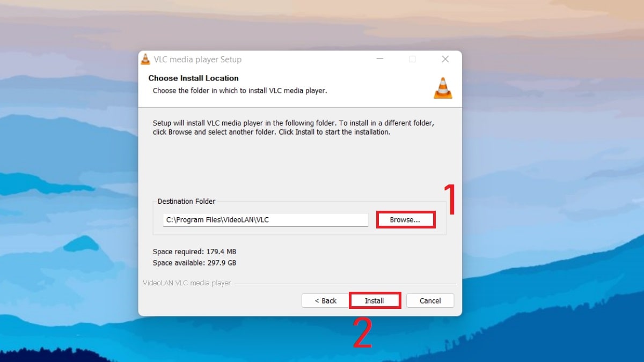The width and height of the screenshot is (644, 362).
Task: Open the Browse folder selection dialog
Action: (x=405, y=219)
